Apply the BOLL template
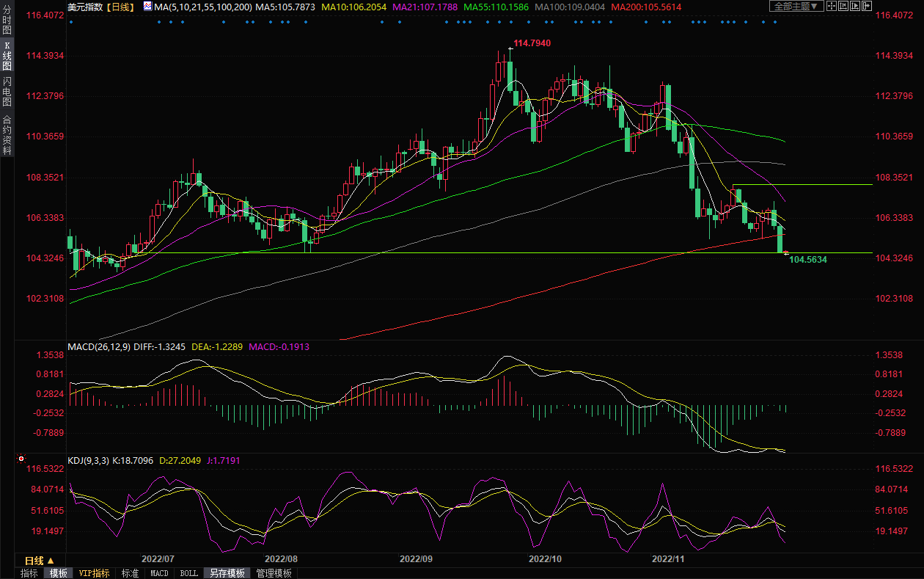Image resolution: width=924 pixels, height=579 pixels. (x=188, y=573)
